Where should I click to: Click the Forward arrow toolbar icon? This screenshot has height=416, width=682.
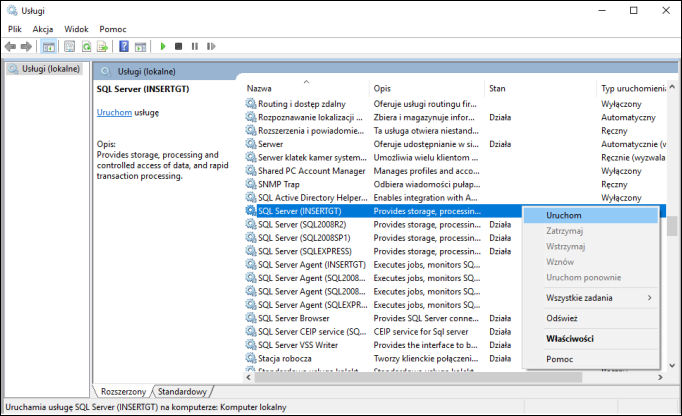tap(26, 46)
